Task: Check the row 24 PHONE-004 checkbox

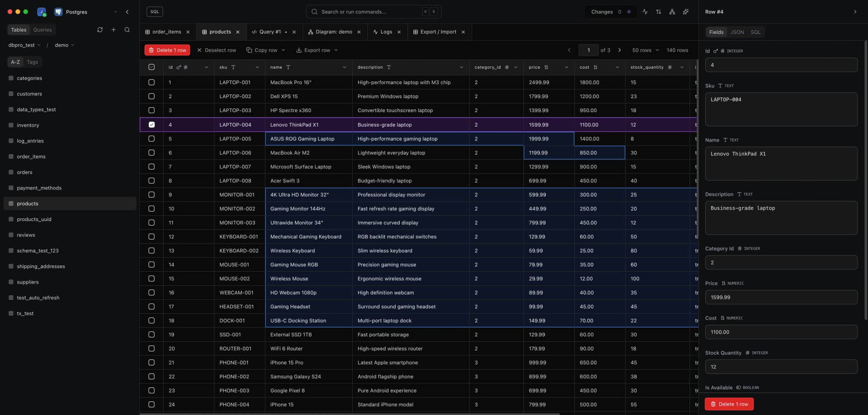Action: (151, 405)
